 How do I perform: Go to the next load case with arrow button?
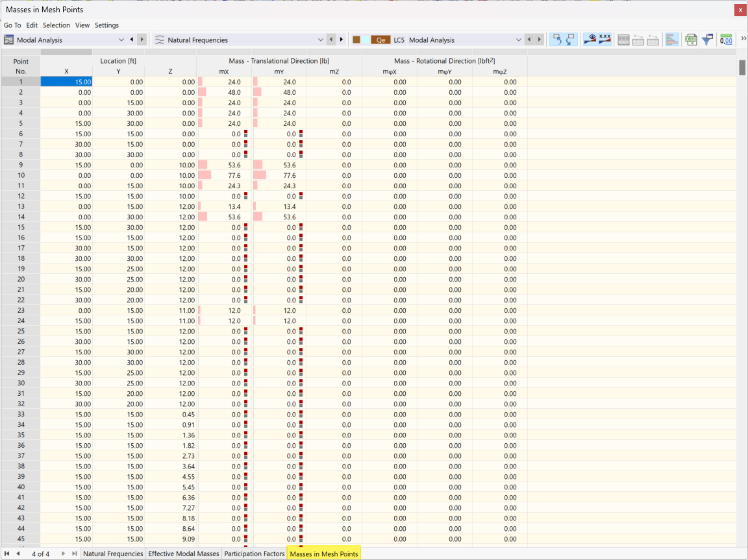tap(538, 39)
